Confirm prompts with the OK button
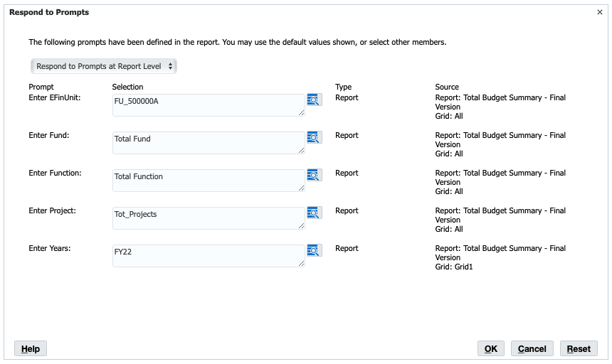Viewport: 612px width, 364px height. 490,349
